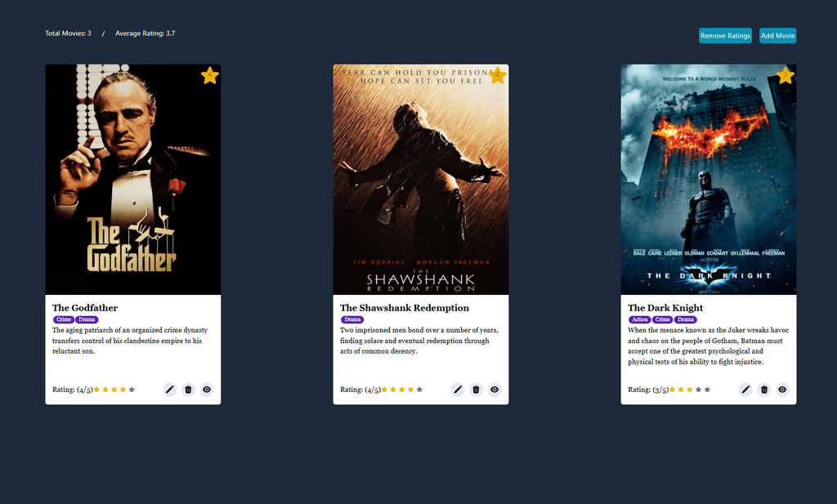This screenshot has height=504, width=837.
Task: Toggle The Shawshank Redemption eye icon
Action: click(495, 390)
